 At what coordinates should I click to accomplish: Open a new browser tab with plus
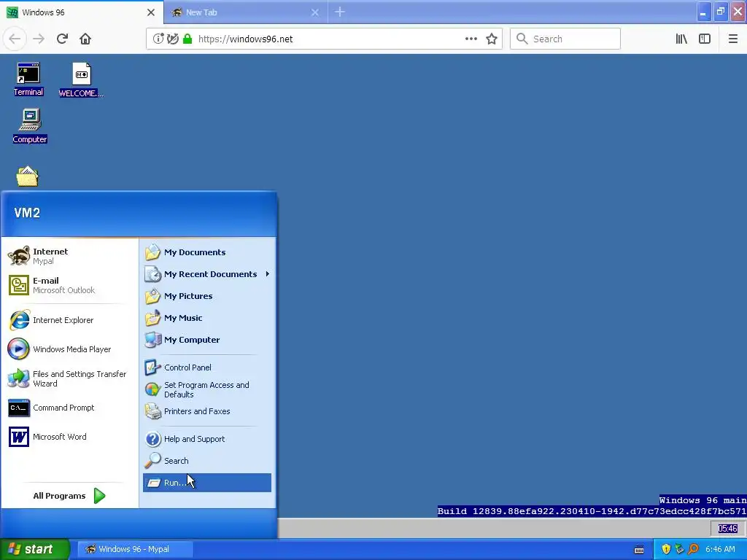click(x=340, y=12)
